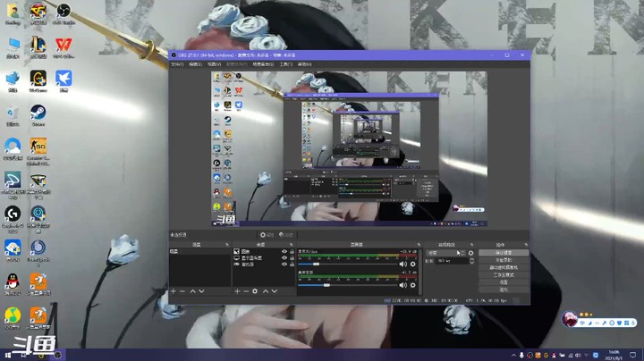Add a new source with plus icon
This screenshot has height=361, width=644.
237,291
